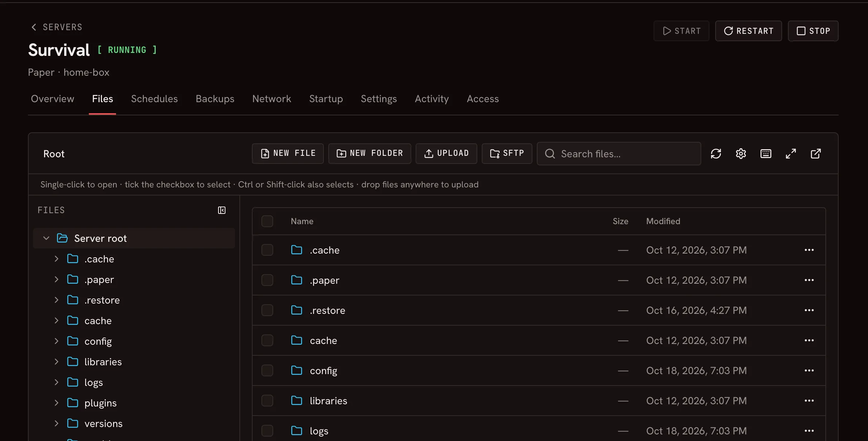Tick the checkbox for .cache folder
The image size is (868, 441).
[x=267, y=250]
